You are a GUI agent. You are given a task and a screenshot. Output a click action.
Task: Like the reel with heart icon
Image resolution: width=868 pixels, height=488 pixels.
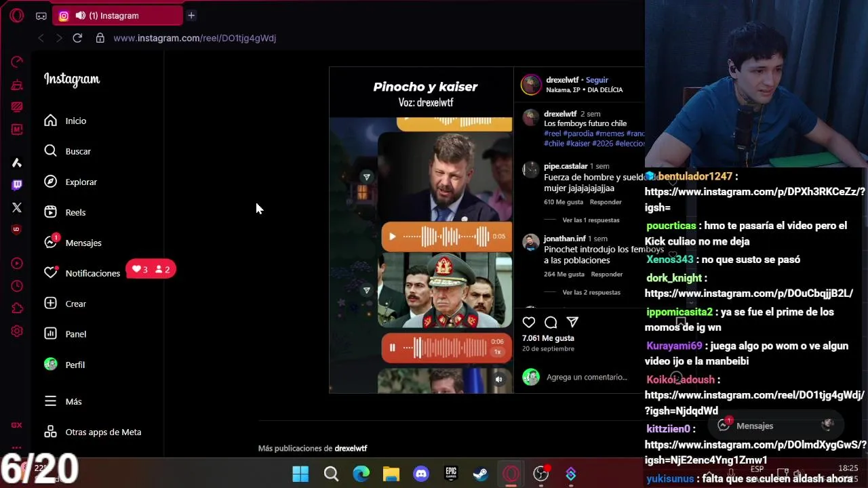(x=529, y=323)
